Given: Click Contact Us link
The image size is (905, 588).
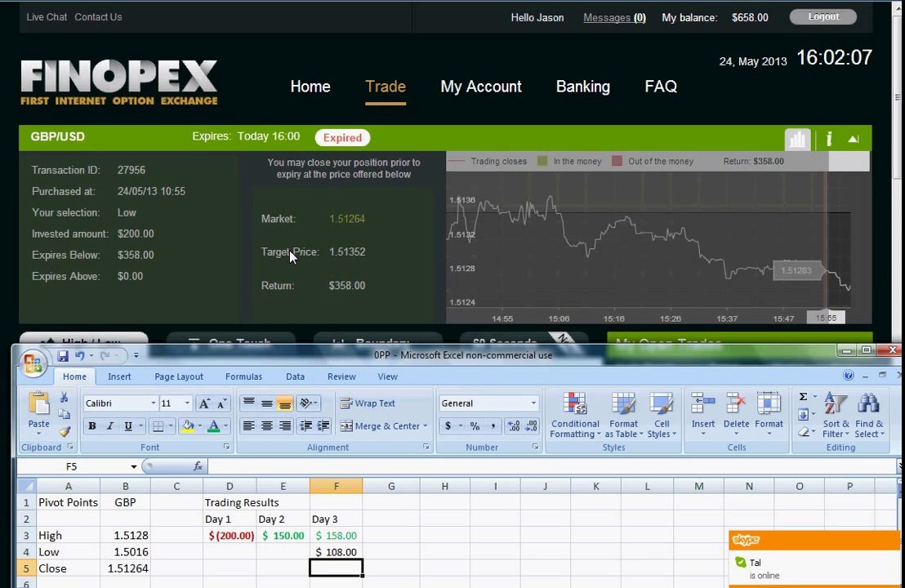Looking at the screenshot, I should pyautogui.click(x=98, y=16).
